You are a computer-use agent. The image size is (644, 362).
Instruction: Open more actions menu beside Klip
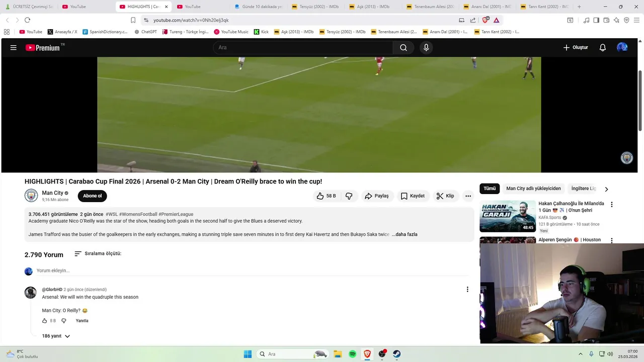[x=468, y=196]
